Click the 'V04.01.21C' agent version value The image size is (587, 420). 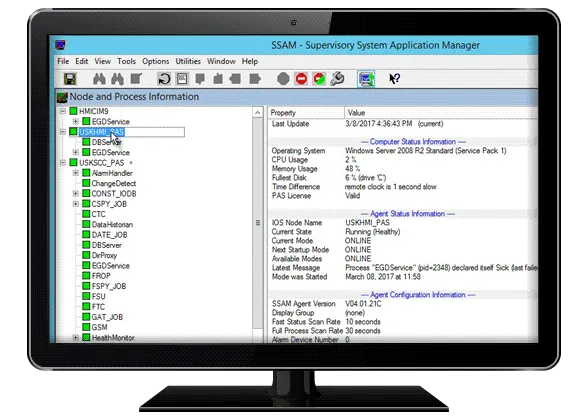(363, 304)
